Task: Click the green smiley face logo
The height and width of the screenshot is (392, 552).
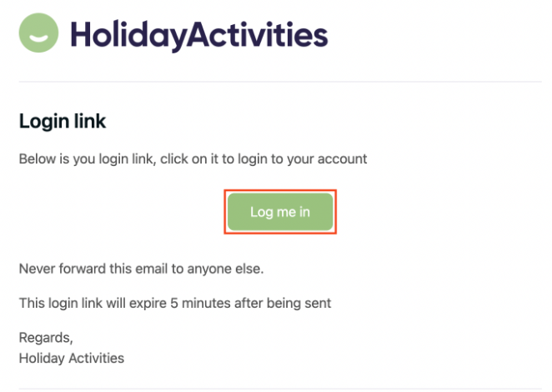Action: click(38, 33)
